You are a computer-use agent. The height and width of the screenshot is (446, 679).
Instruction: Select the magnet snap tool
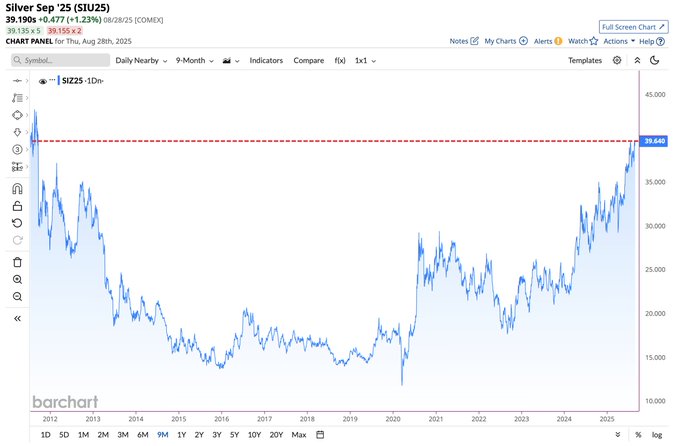click(17, 189)
